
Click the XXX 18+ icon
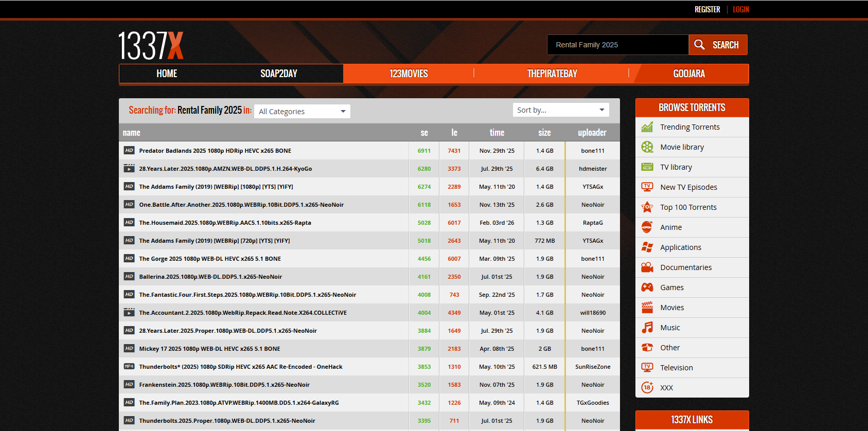pyautogui.click(x=647, y=388)
